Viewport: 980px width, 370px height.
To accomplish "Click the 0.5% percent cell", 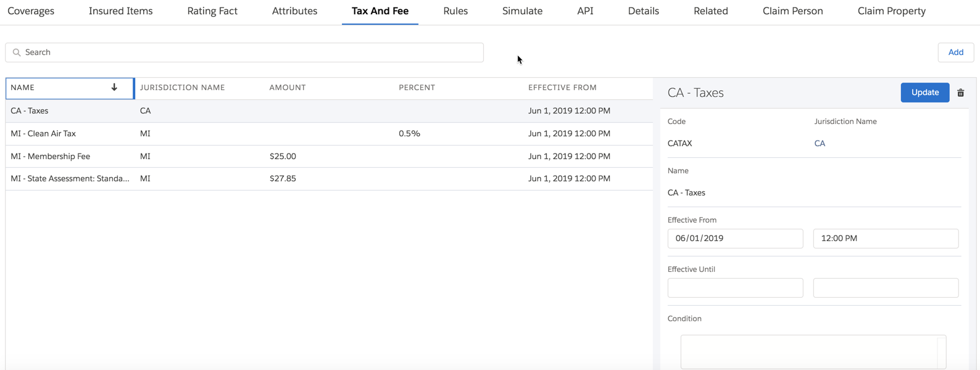I will [409, 134].
